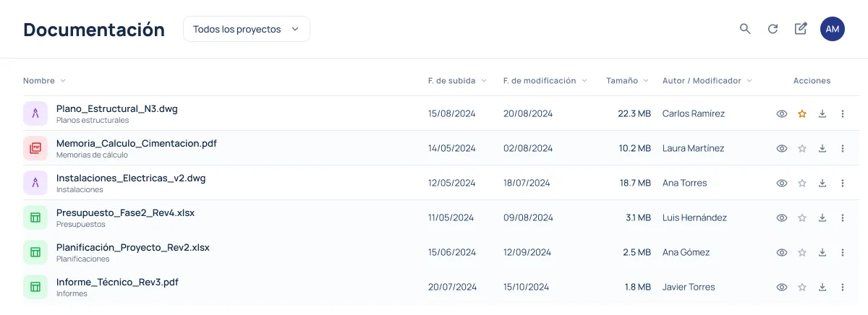Click the Presupuestos category label
The image size is (868, 315).
[81, 225]
